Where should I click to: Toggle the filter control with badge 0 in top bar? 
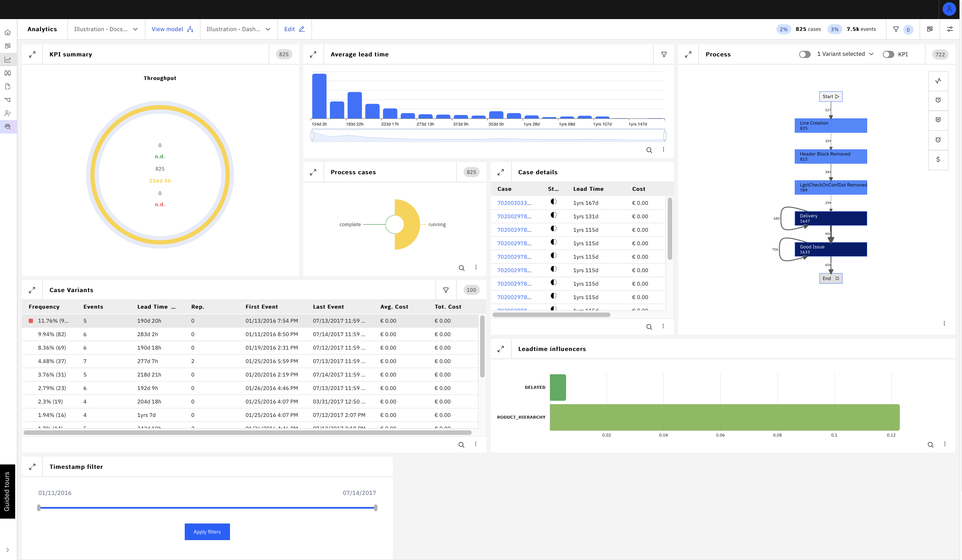coord(902,29)
